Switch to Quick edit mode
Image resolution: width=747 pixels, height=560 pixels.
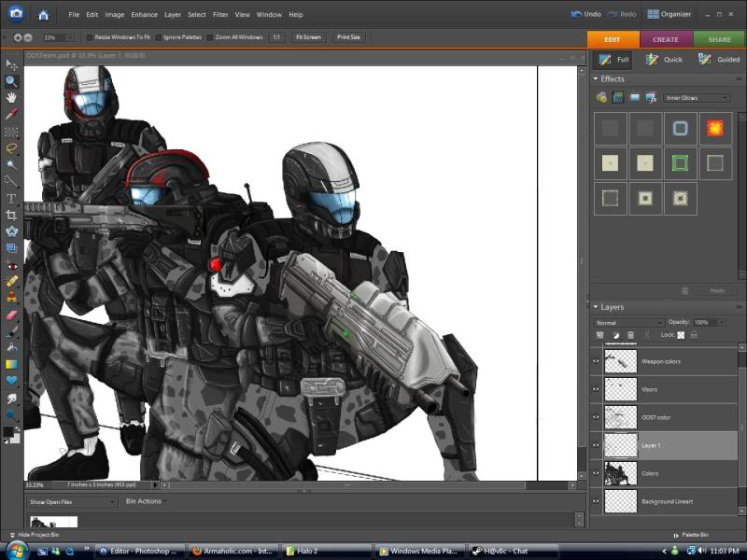click(x=664, y=60)
